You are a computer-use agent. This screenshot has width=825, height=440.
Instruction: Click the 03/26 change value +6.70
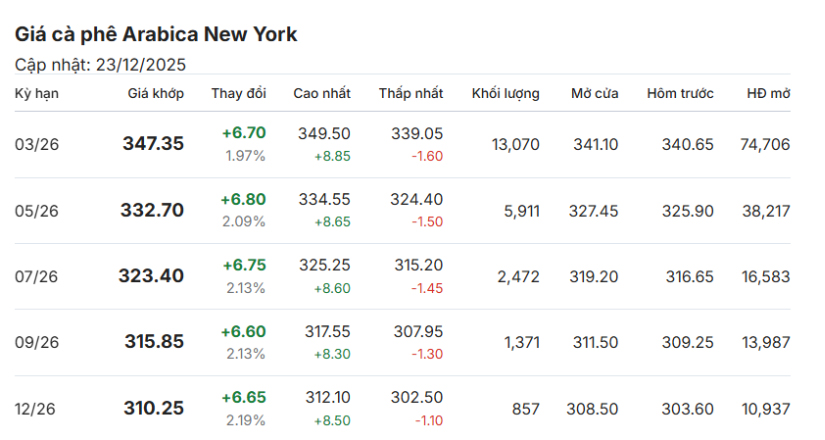244,133
